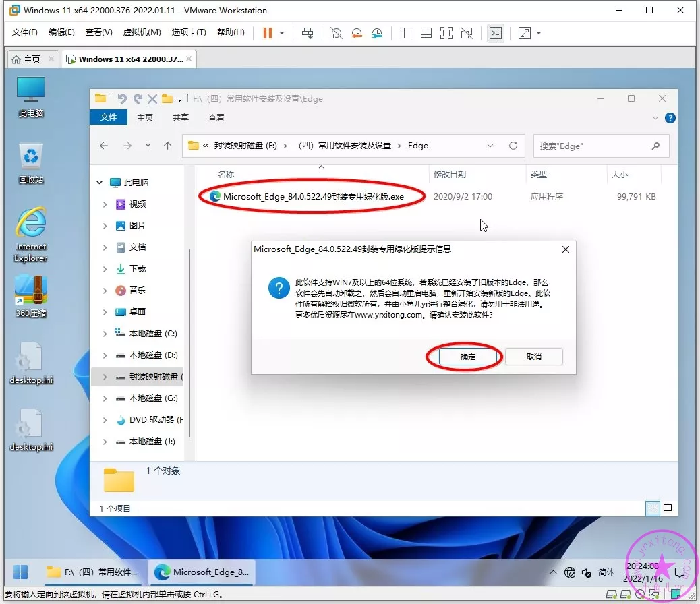
Task: Switch to large icons view in Explorer
Action: 668,508
